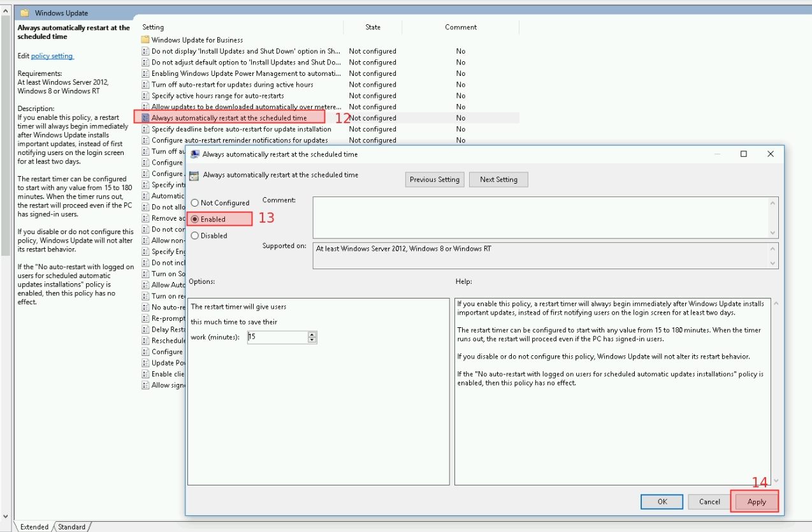Click the dialog title bar policy icon
812x532 pixels.
click(x=195, y=154)
